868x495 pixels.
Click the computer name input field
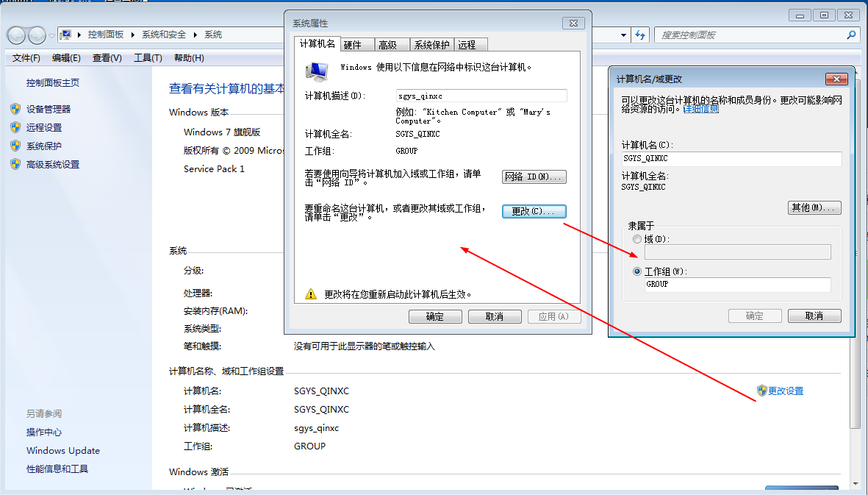pos(731,159)
